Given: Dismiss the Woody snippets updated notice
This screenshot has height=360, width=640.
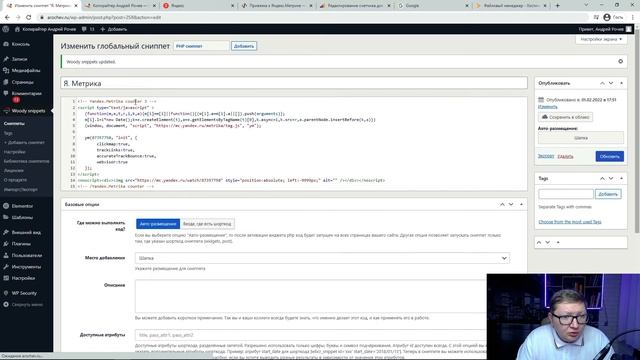Looking at the screenshot, I should [x=620, y=61].
